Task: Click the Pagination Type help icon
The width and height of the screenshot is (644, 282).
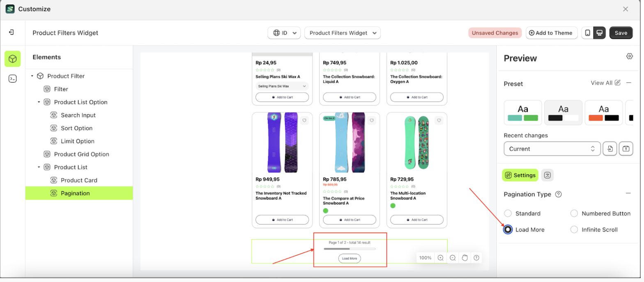Action: (558, 194)
